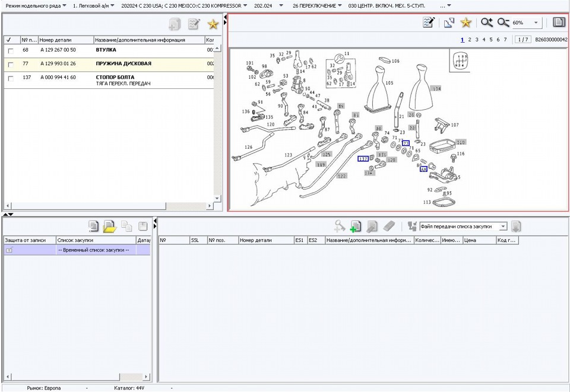Open shopping list folder icon
This screenshot has height=392, width=570.
tap(109, 226)
